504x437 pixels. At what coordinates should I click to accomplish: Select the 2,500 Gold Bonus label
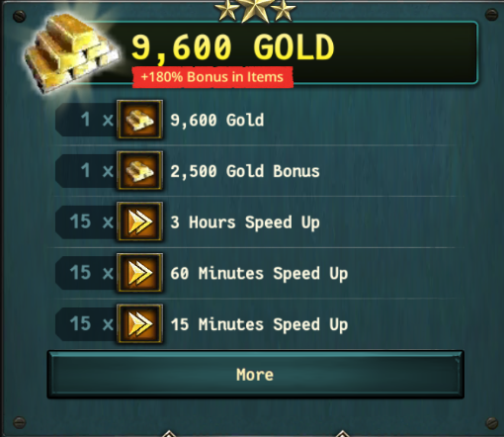coord(245,171)
